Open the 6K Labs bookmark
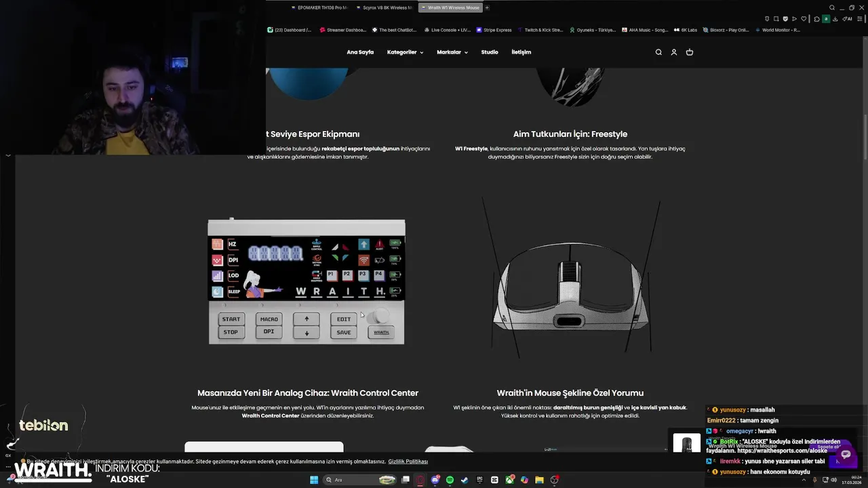 (x=686, y=30)
